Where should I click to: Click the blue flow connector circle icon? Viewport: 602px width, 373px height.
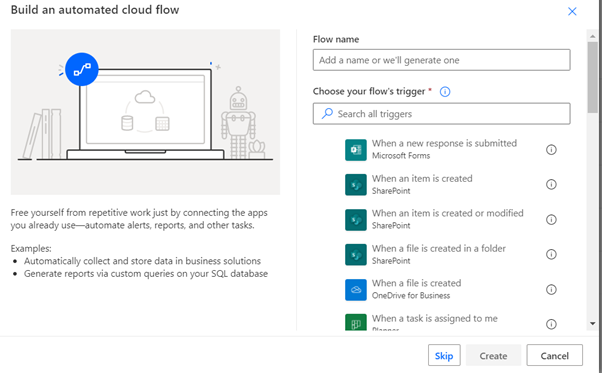click(x=82, y=69)
